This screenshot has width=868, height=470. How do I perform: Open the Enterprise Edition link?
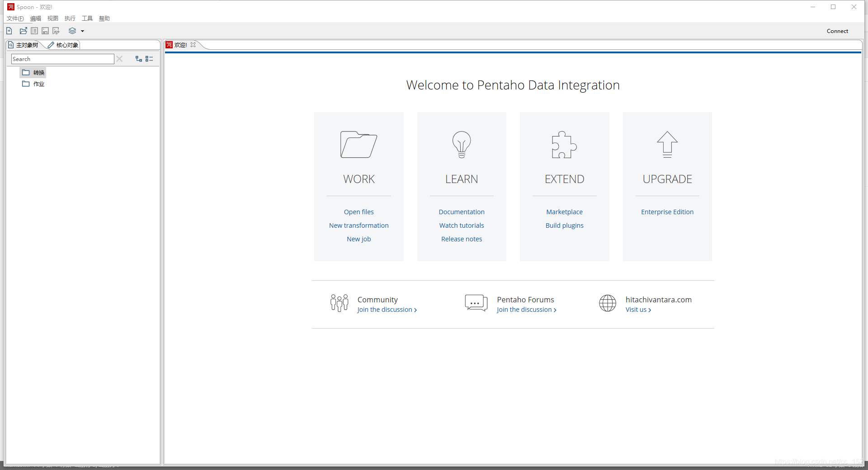(x=667, y=212)
